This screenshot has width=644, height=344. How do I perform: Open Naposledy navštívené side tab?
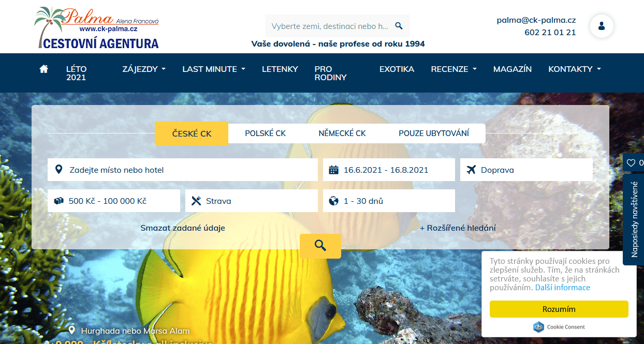coord(634,219)
